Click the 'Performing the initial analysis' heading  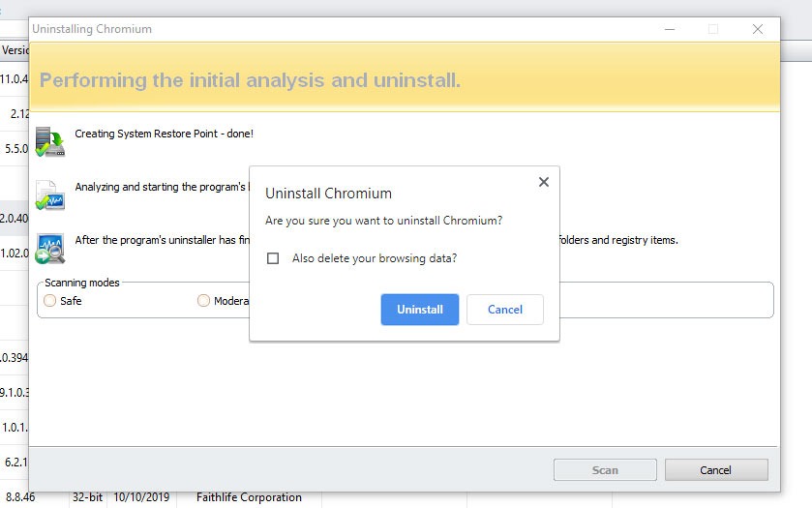pyautogui.click(x=250, y=80)
